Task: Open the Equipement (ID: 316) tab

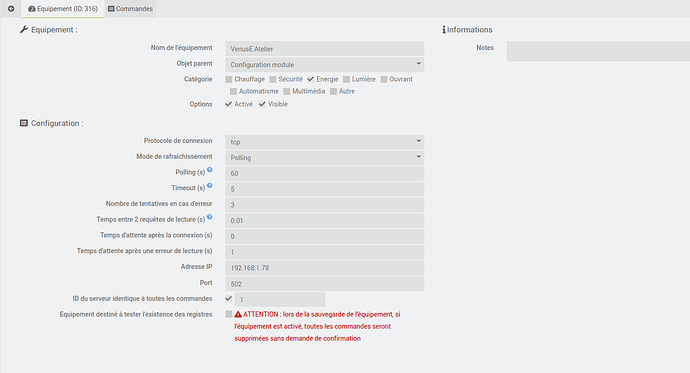Action: [x=63, y=9]
